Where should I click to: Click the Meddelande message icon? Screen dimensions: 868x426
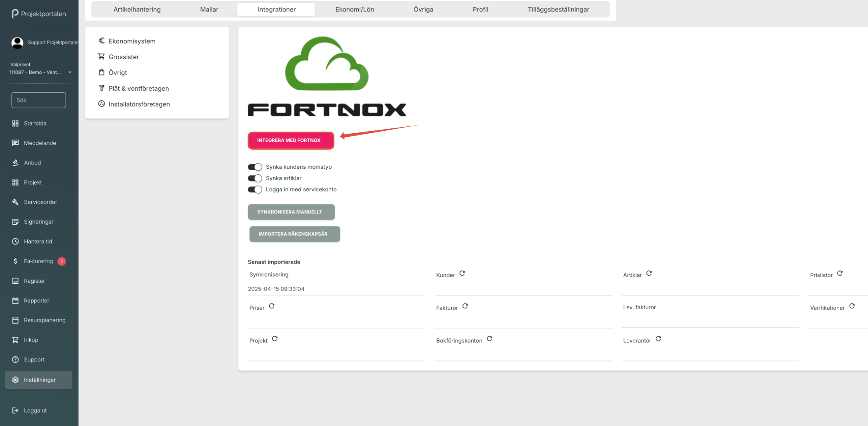[15, 143]
